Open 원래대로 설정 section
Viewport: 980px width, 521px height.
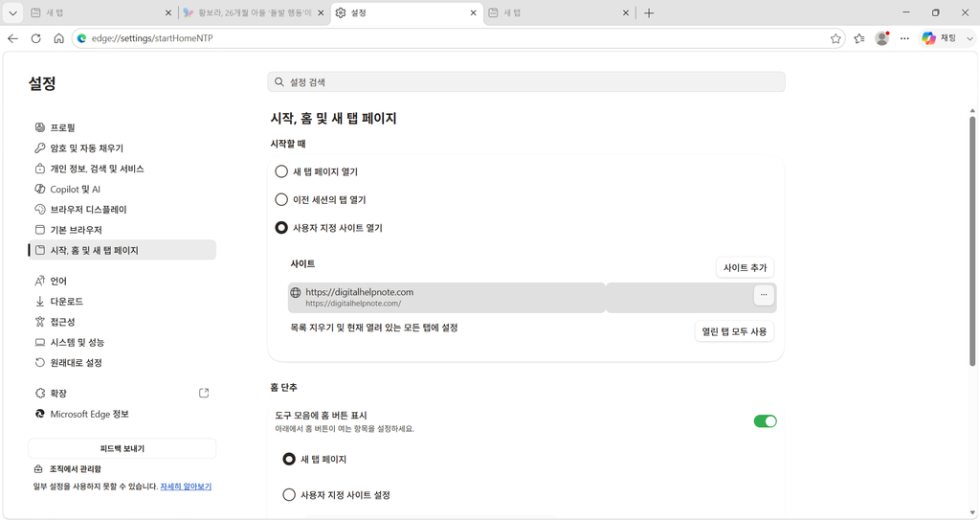[122, 363]
